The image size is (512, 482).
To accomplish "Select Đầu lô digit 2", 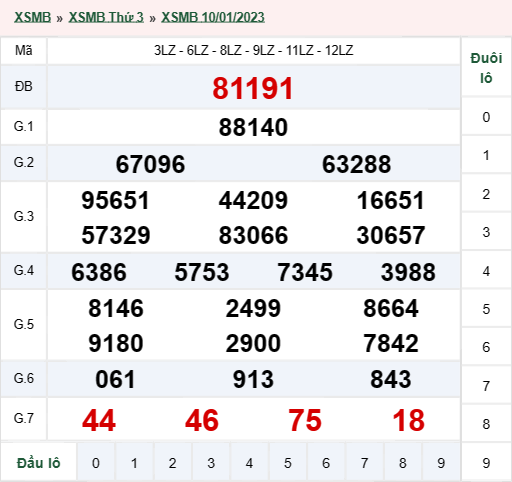I will tap(173, 463).
